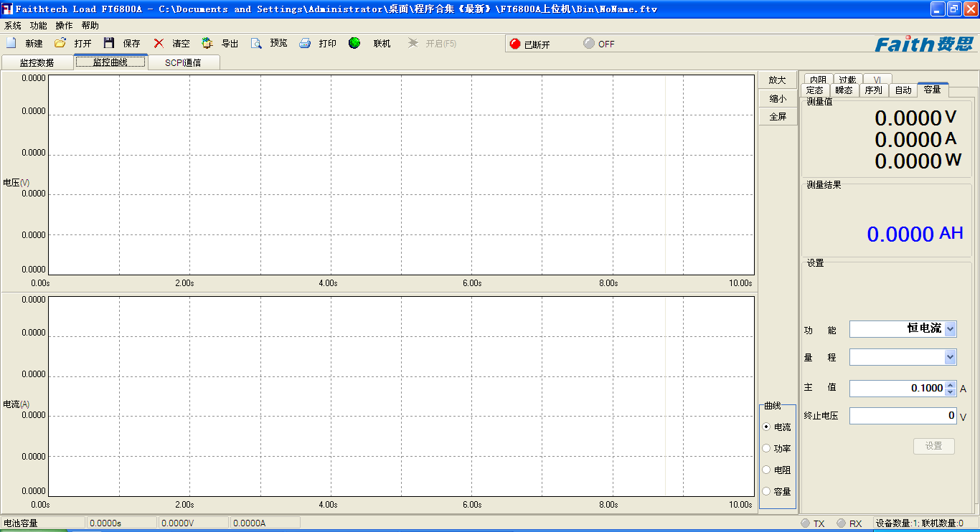
Task: Increase 主值 with the spinner up arrow
Action: 951,384
